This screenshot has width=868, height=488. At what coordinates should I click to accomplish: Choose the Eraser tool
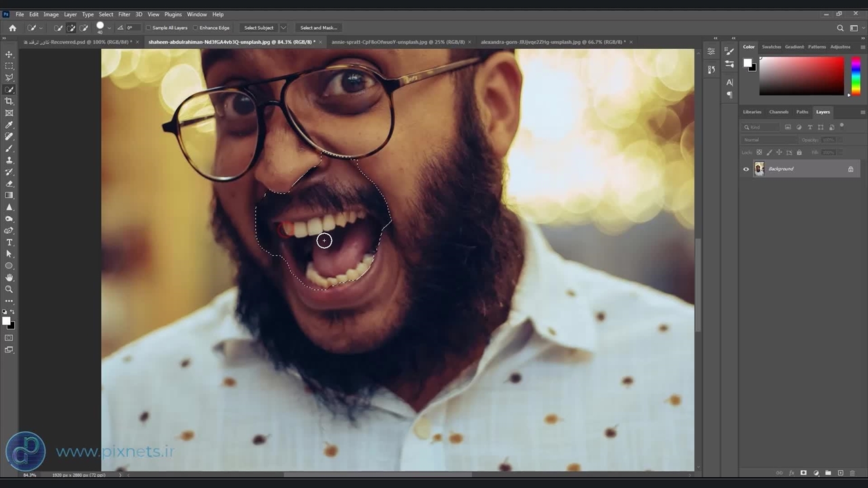click(9, 184)
